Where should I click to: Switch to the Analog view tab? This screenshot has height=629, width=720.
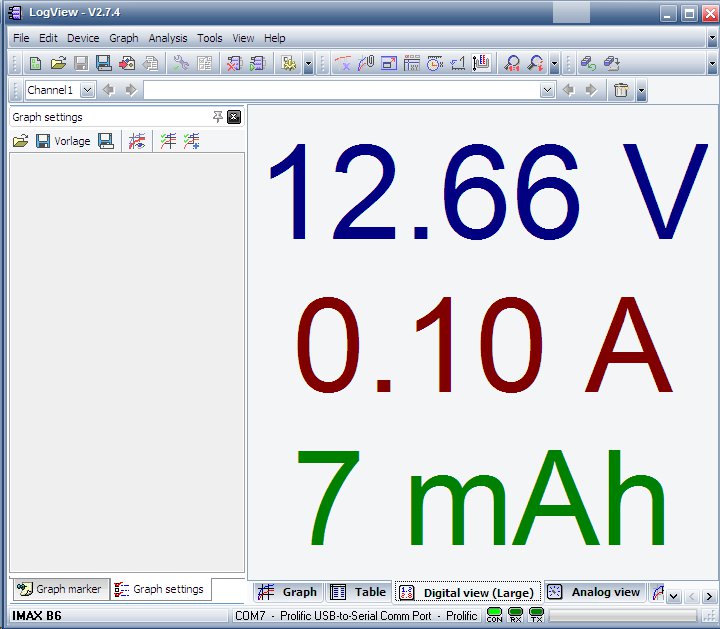(x=595, y=592)
